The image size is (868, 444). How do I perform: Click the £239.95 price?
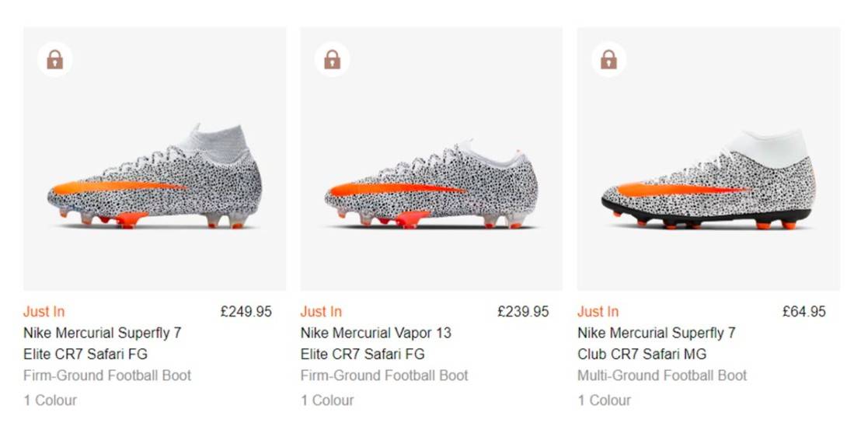coord(522,312)
